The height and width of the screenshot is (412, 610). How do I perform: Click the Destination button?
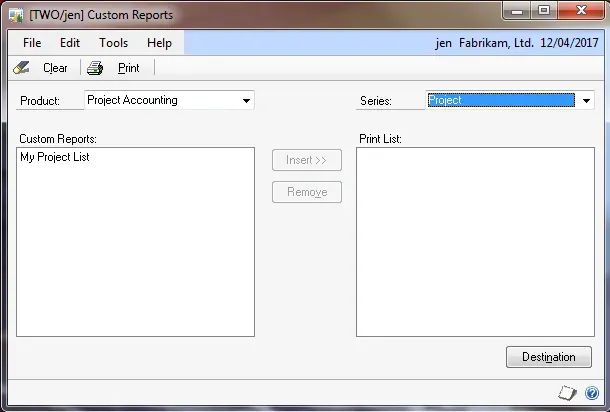[x=549, y=357]
